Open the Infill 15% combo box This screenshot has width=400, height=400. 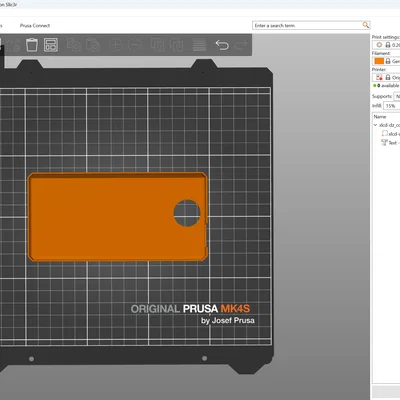[x=391, y=106]
